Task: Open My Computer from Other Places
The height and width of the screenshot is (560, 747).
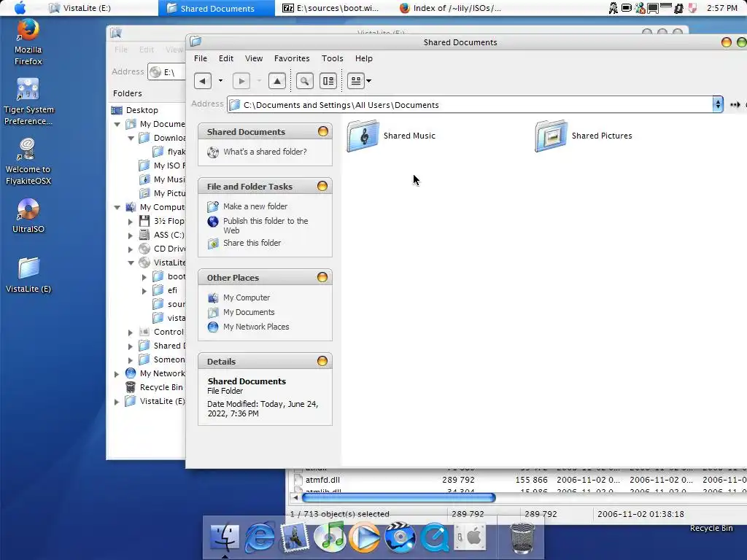Action: coord(247,297)
